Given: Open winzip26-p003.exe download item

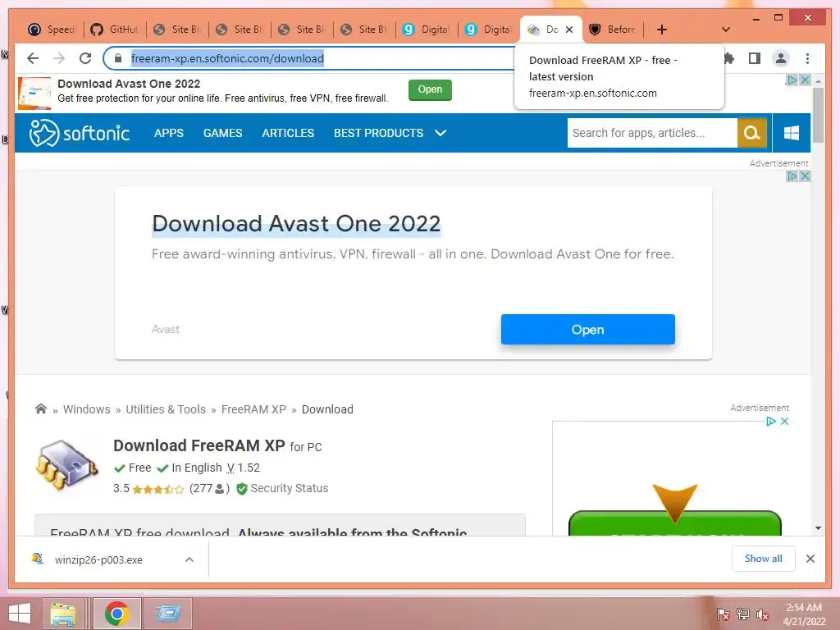Looking at the screenshot, I should (x=98, y=559).
